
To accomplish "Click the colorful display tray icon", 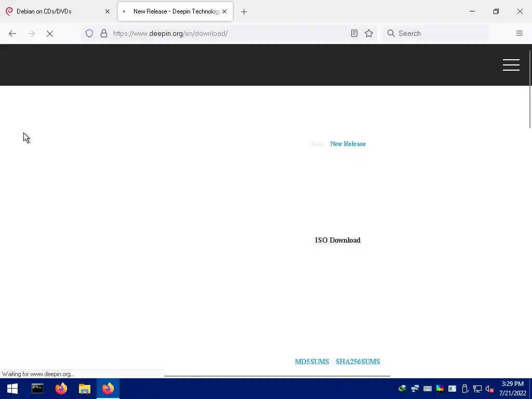I will click(440, 389).
